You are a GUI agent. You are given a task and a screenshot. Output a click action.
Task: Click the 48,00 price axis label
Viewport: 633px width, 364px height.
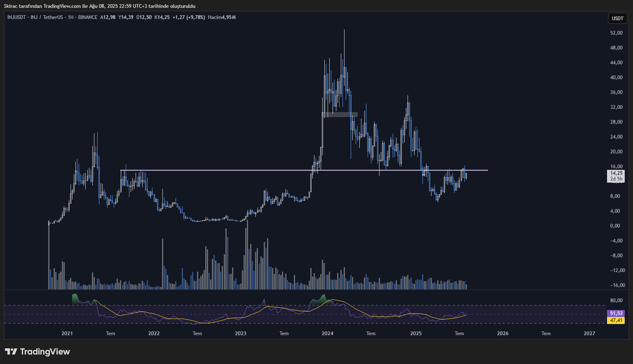click(x=617, y=47)
